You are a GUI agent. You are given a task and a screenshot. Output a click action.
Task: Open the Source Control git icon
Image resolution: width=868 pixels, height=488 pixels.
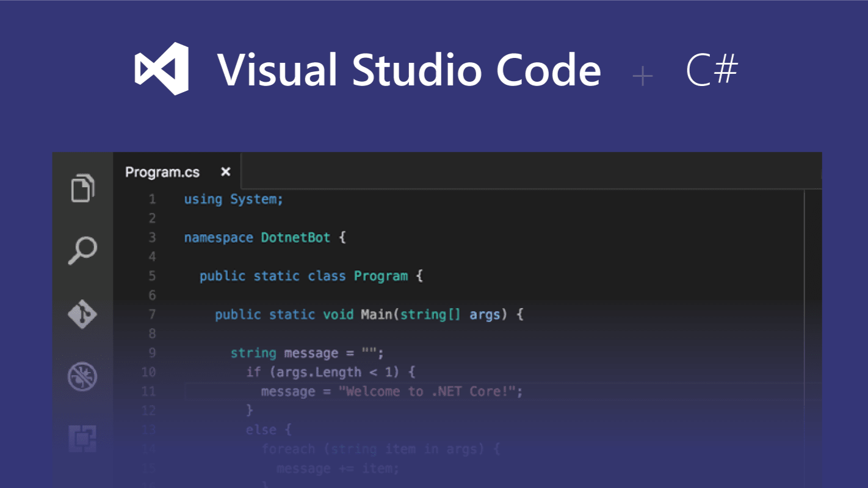coord(82,314)
